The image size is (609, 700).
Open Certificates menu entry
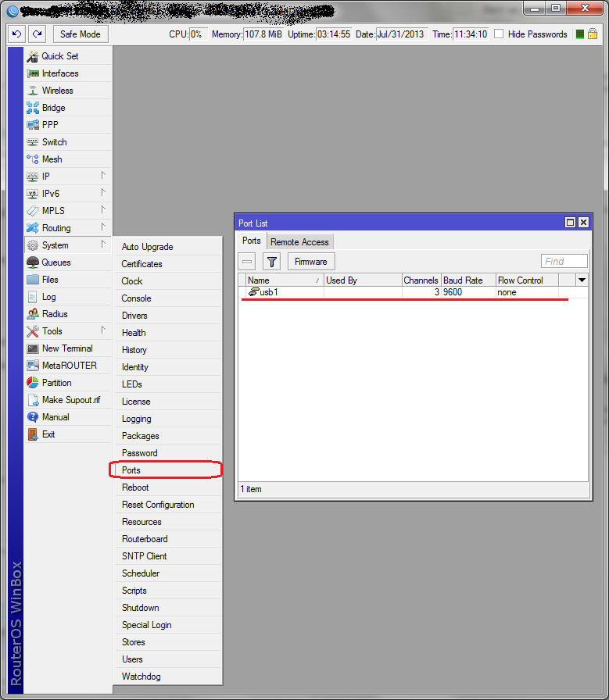pyautogui.click(x=168, y=264)
